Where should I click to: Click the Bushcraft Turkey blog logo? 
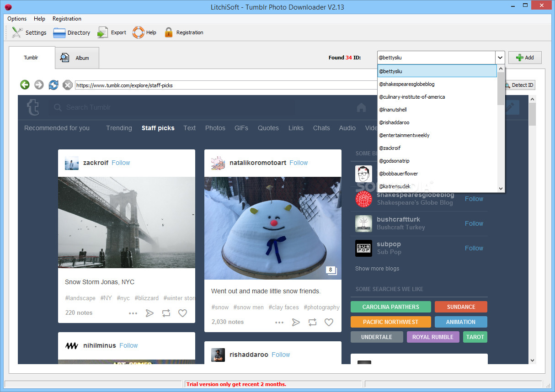pyautogui.click(x=363, y=223)
